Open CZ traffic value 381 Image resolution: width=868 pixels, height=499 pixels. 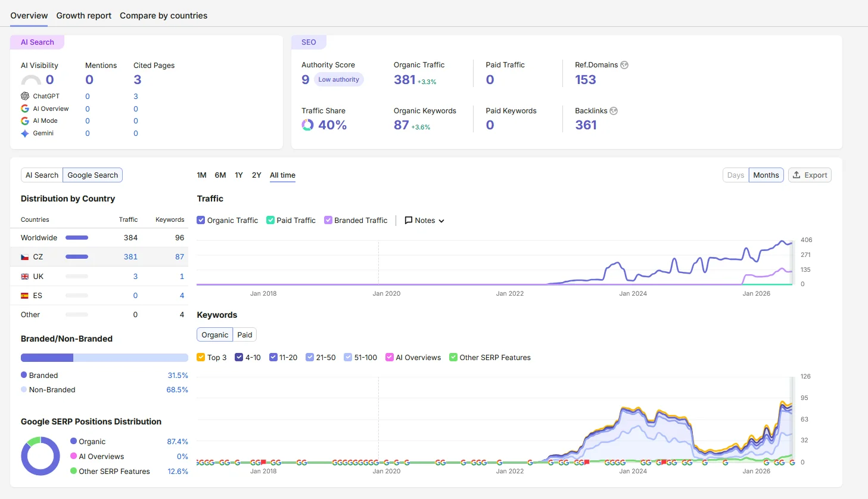click(x=130, y=257)
